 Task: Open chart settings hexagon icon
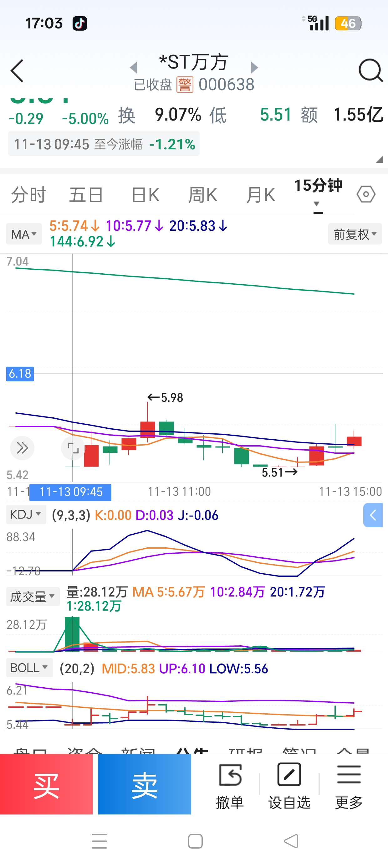pyautogui.click(x=366, y=194)
